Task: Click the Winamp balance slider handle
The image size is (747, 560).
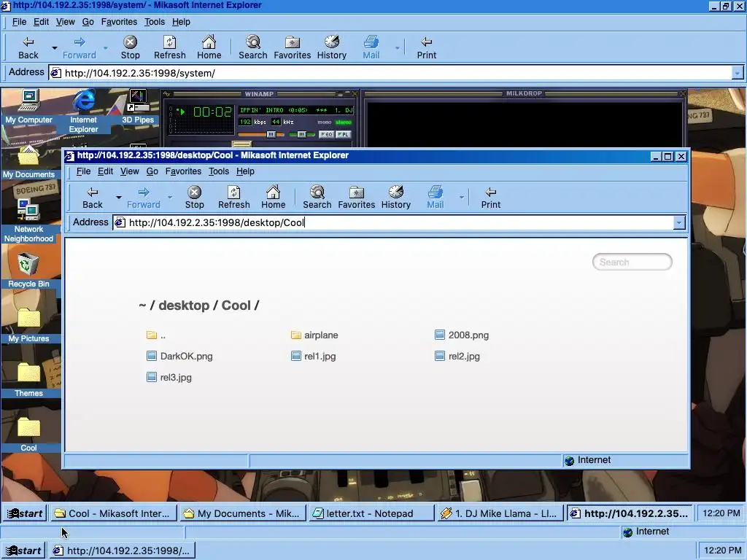Action: [301, 134]
